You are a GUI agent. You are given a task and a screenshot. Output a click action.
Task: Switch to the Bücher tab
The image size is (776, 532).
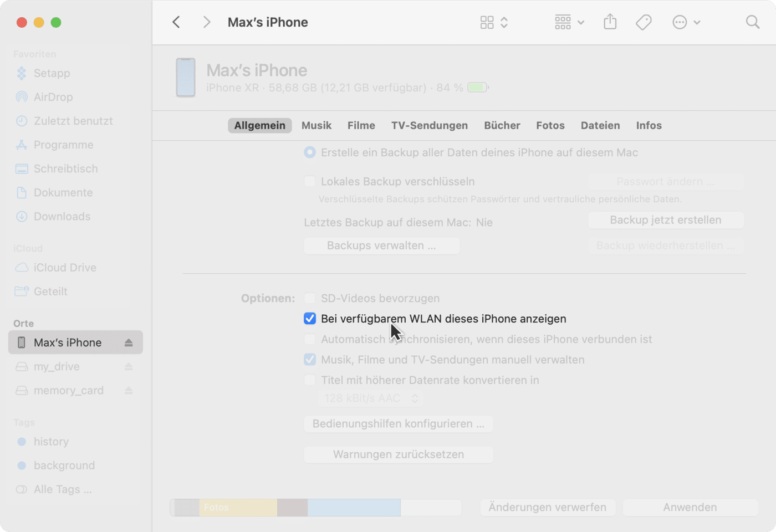point(502,125)
